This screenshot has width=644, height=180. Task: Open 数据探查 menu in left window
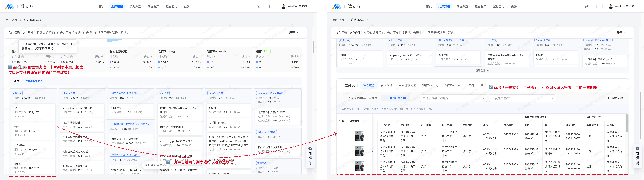pyautogui.click(x=135, y=7)
